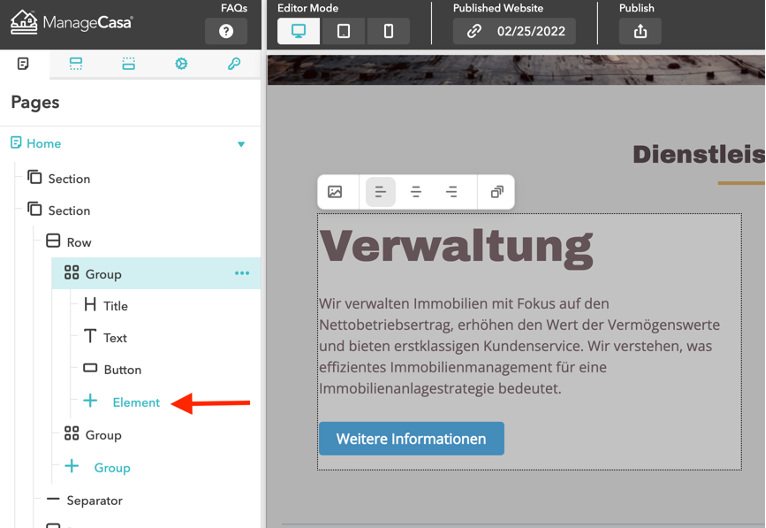The height and width of the screenshot is (528, 766).
Task: Select the Separator tree item
Action: tap(94, 501)
